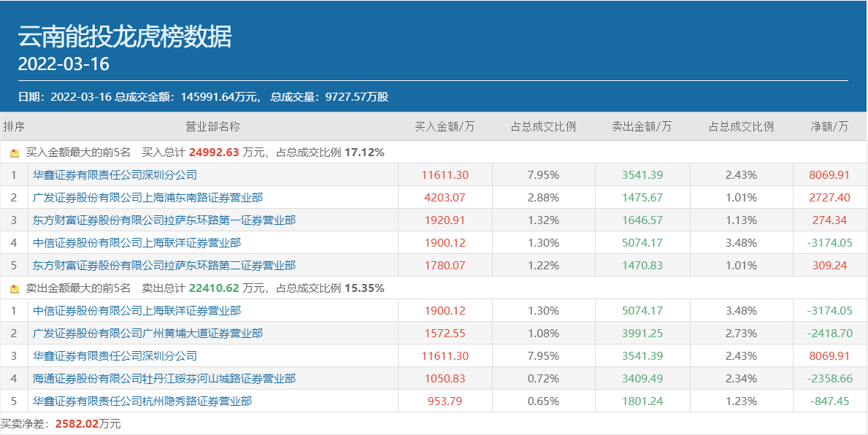Click the 2022-03-16 date subtitle under the title
The height and width of the screenshot is (435, 868).
tap(64, 64)
